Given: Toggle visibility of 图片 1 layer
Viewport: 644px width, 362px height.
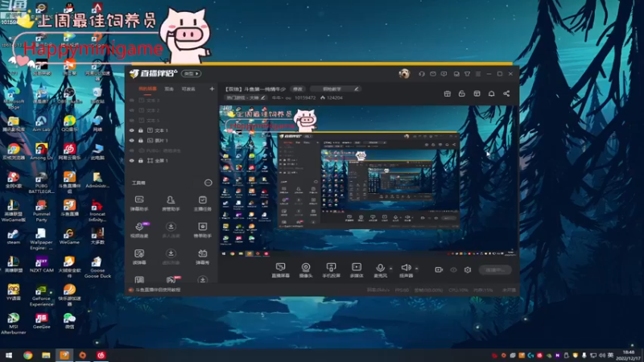Looking at the screenshot, I should point(132,140).
